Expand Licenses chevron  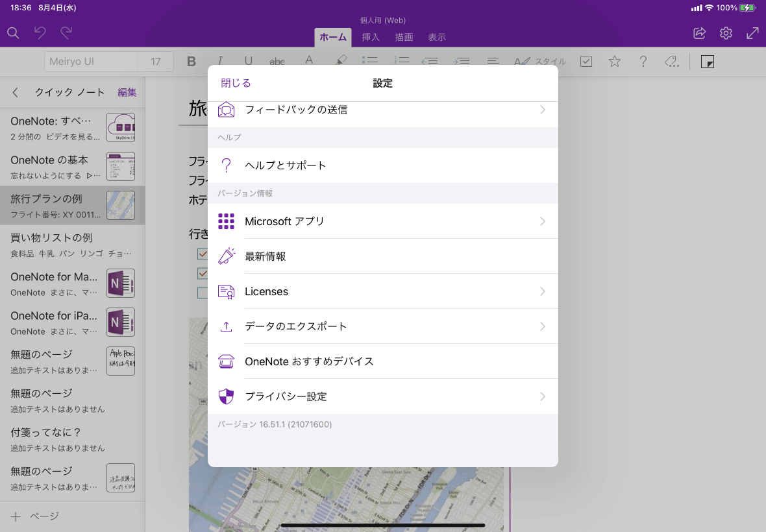[543, 291]
